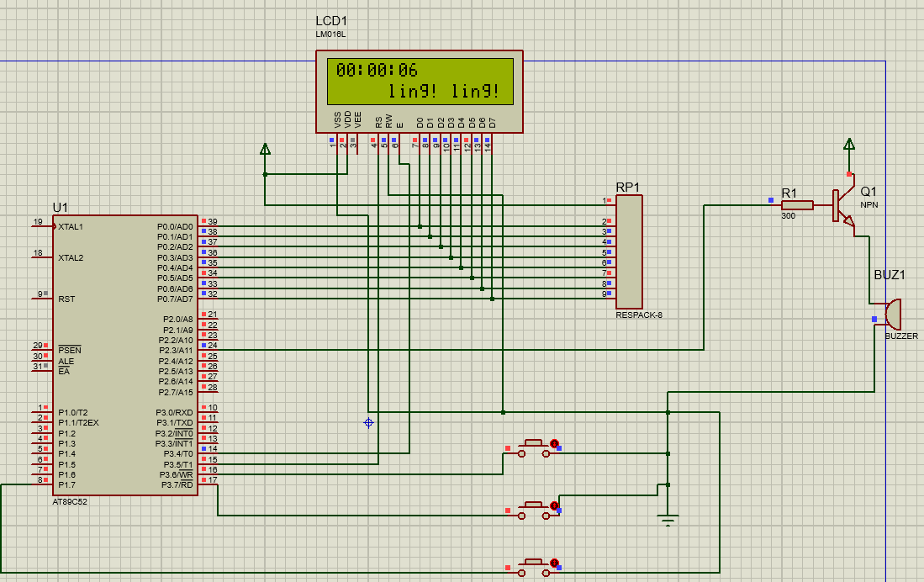
Task: Click the blue origin crosshair marker
Action: 368,423
